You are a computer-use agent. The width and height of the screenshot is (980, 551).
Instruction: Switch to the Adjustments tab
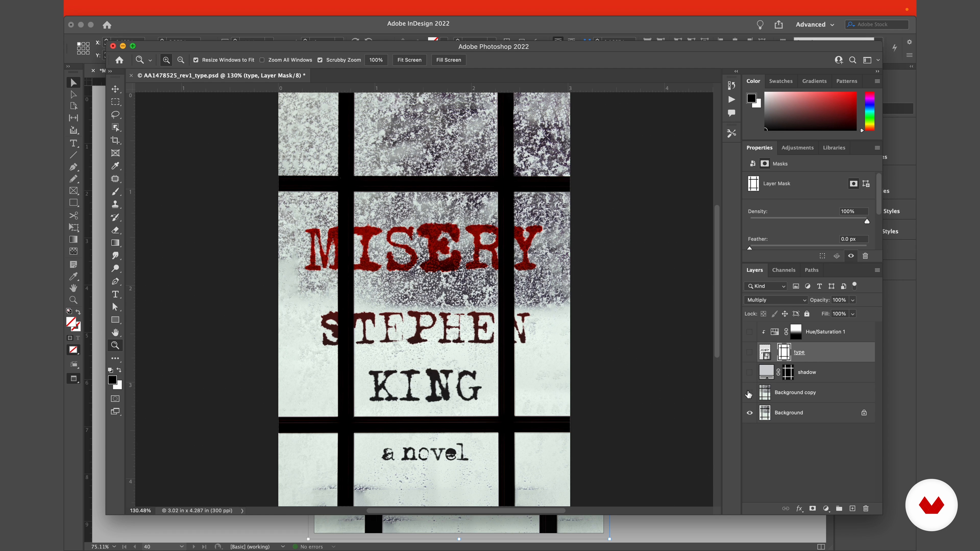[x=797, y=147]
